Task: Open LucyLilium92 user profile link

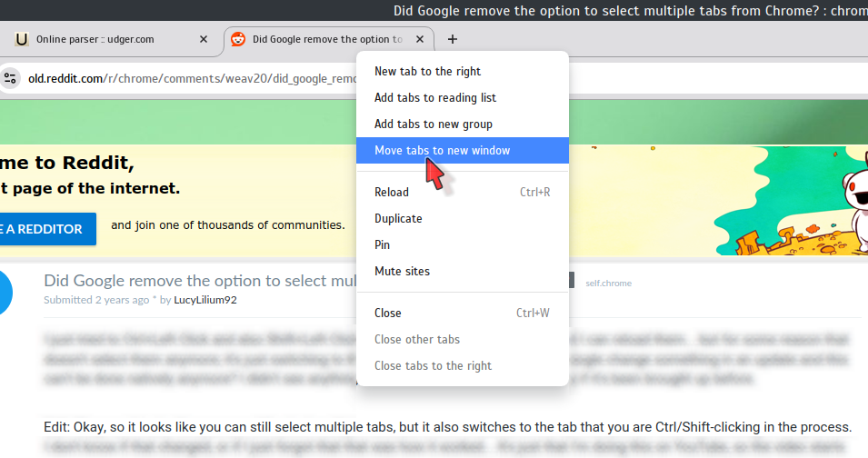Action: [205, 299]
